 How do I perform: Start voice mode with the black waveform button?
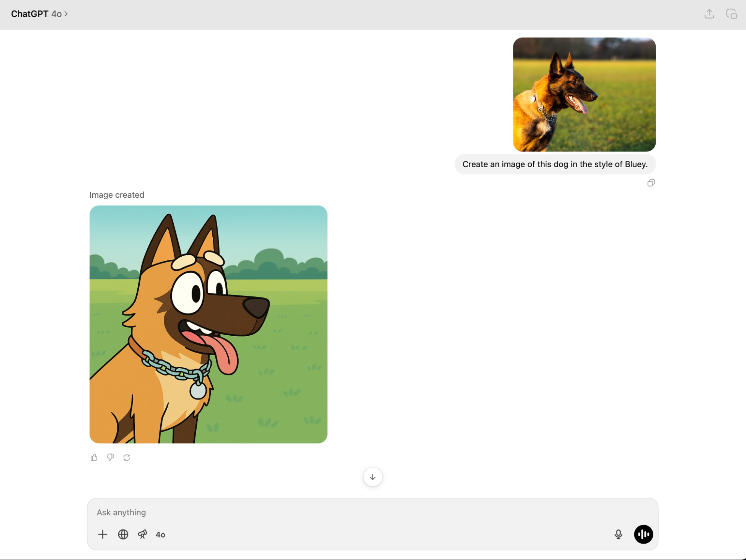coord(643,534)
